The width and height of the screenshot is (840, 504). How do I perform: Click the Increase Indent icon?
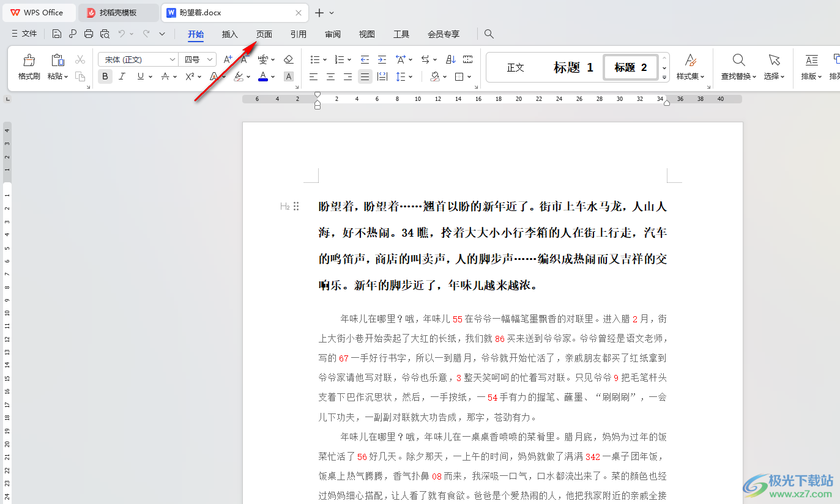(x=382, y=59)
